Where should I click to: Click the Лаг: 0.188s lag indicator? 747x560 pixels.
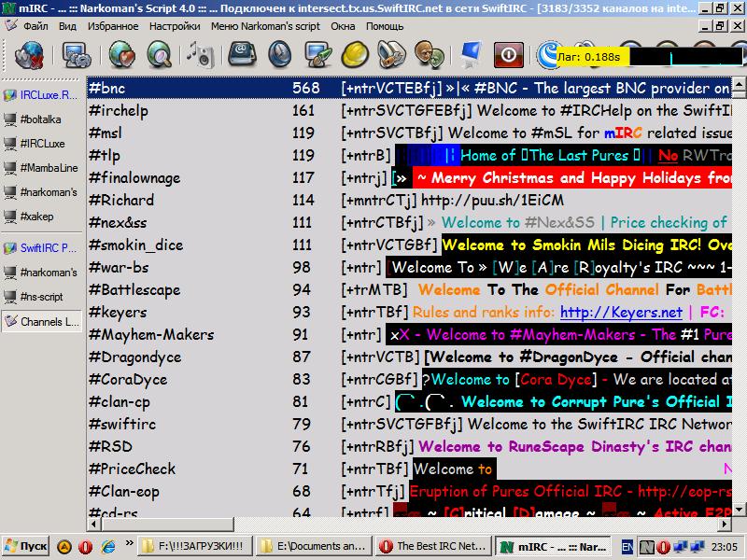593,57
